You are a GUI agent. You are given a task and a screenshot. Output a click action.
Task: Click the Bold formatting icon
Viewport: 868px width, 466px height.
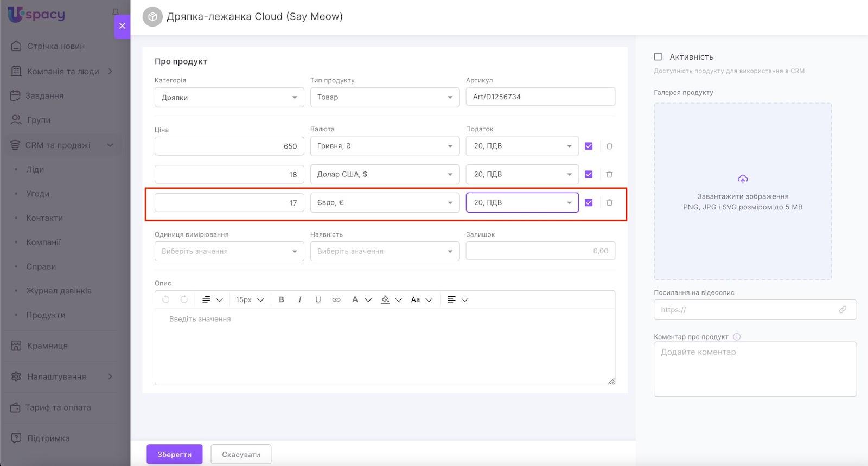[x=282, y=299]
